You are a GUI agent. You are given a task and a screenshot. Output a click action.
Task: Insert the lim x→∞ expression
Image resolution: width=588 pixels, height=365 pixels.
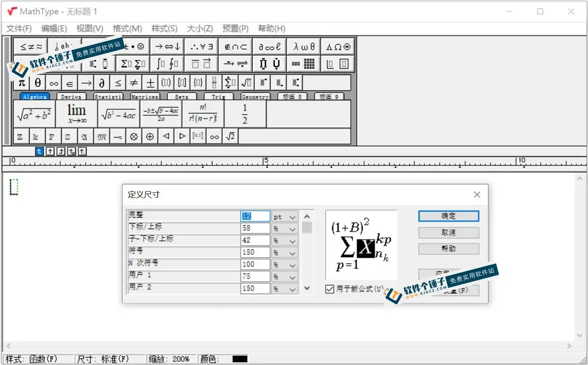click(x=77, y=114)
